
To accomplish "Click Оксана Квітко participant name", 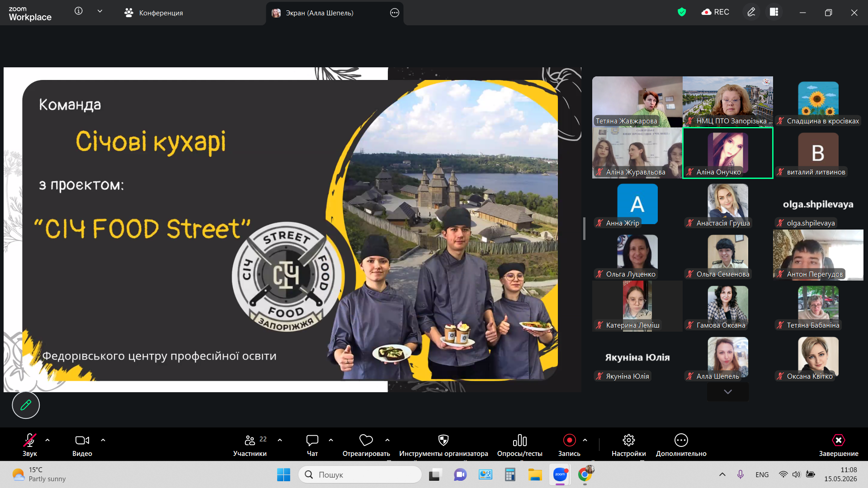I will 810,376.
